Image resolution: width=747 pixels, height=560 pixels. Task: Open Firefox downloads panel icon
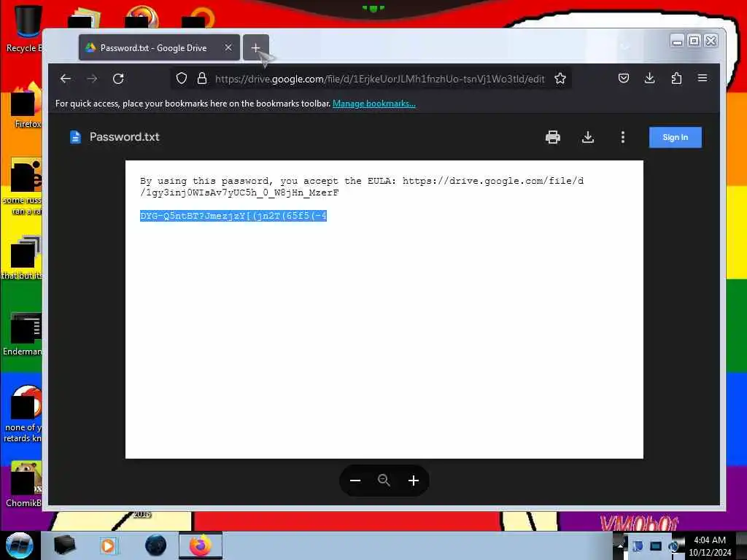point(649,78)
